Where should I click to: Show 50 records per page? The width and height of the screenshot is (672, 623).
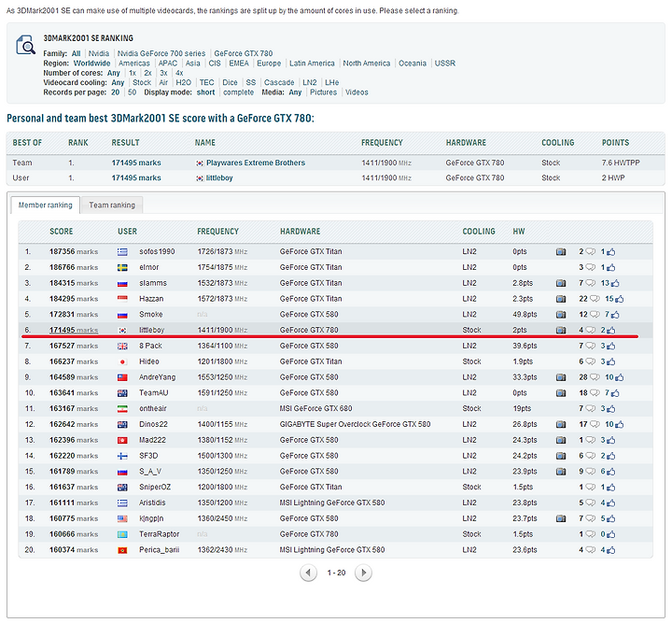(132, 92)
